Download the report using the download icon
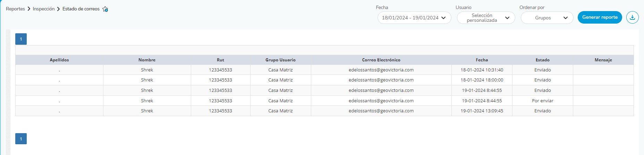Image resolution: width=644 pixels, height=155 pixels. point(632,17)
